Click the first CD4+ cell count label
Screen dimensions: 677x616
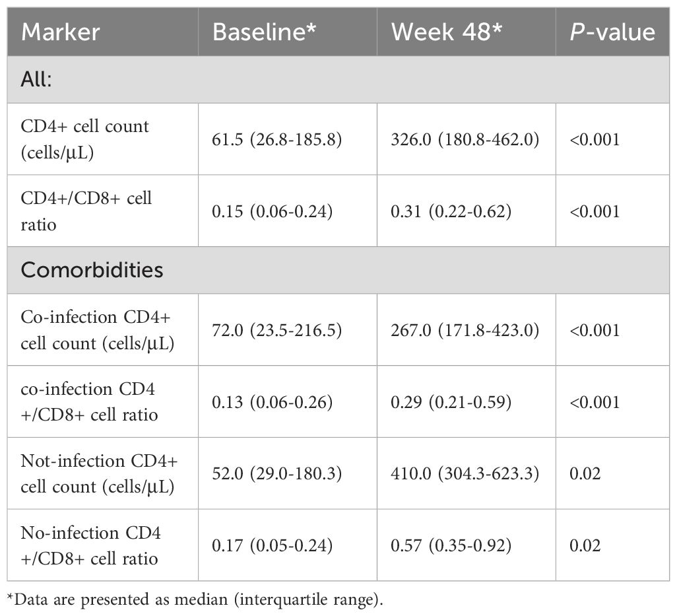[x=86, y=139]
